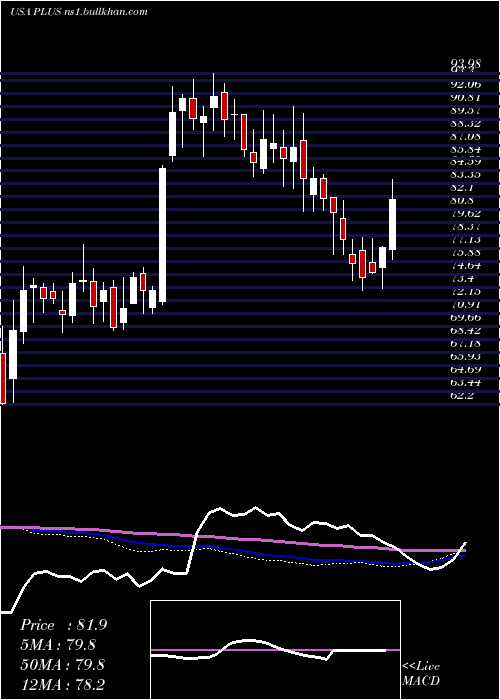Click the 62.2 price axis label
The width and height of the screenshot is (500, 700).
tap(462, 396)
